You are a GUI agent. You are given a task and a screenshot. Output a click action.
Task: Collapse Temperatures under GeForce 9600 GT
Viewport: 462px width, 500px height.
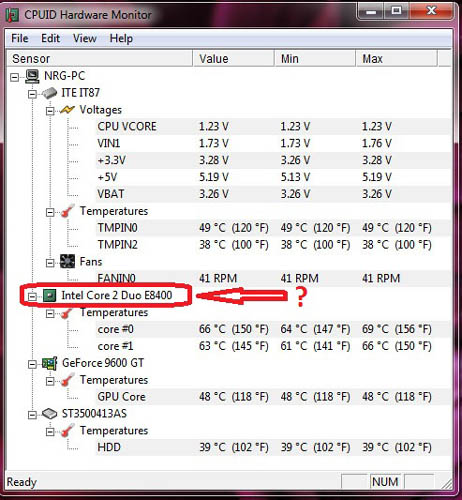50,381
